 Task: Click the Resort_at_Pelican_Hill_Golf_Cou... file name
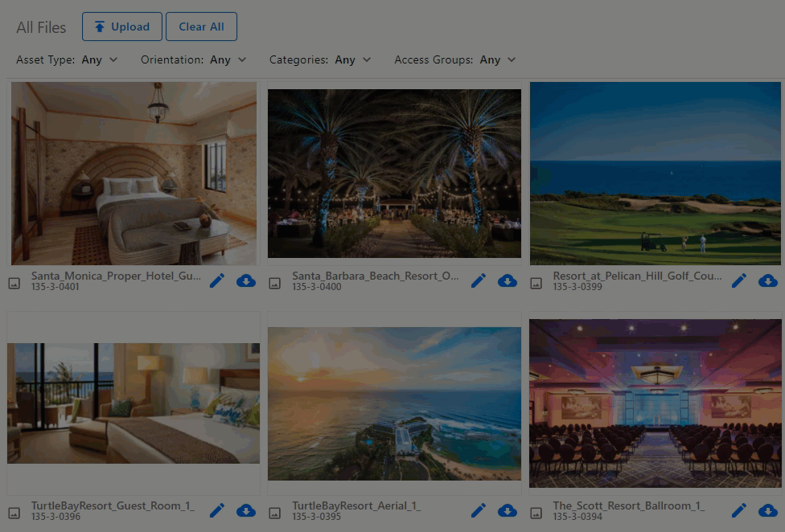637,276
